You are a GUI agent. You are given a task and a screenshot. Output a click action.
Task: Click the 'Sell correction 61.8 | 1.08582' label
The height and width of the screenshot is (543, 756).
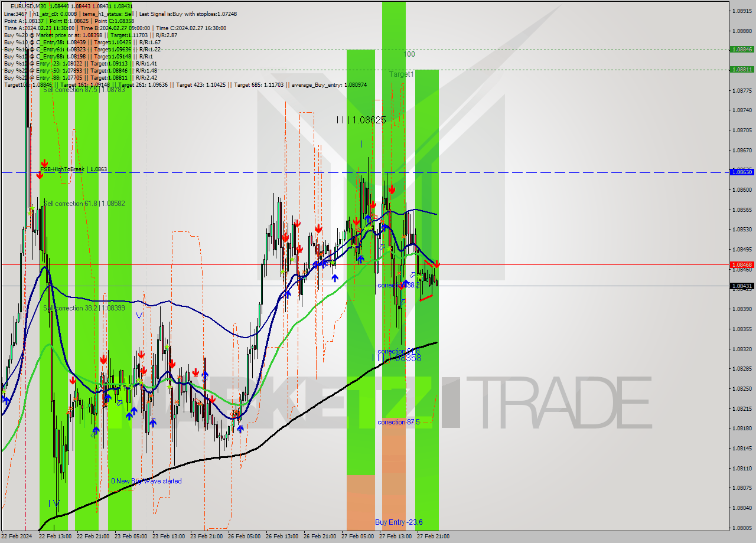pos(84,204)
